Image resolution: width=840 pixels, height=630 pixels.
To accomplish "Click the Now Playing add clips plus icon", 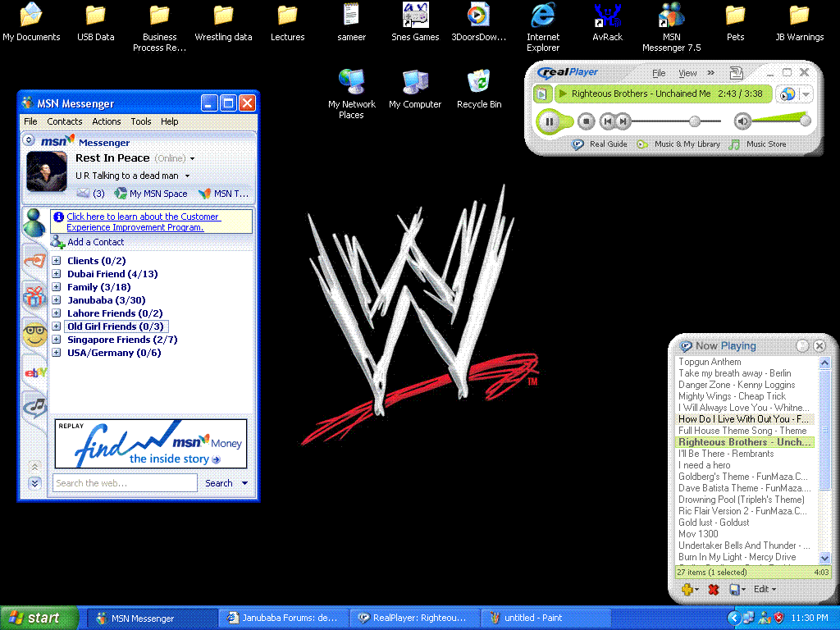I will (x=689, y=590).
